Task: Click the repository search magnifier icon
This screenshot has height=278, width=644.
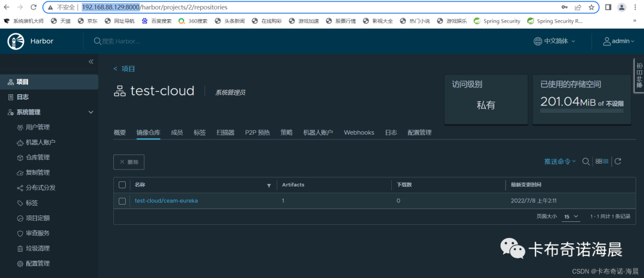Action: 586,162
